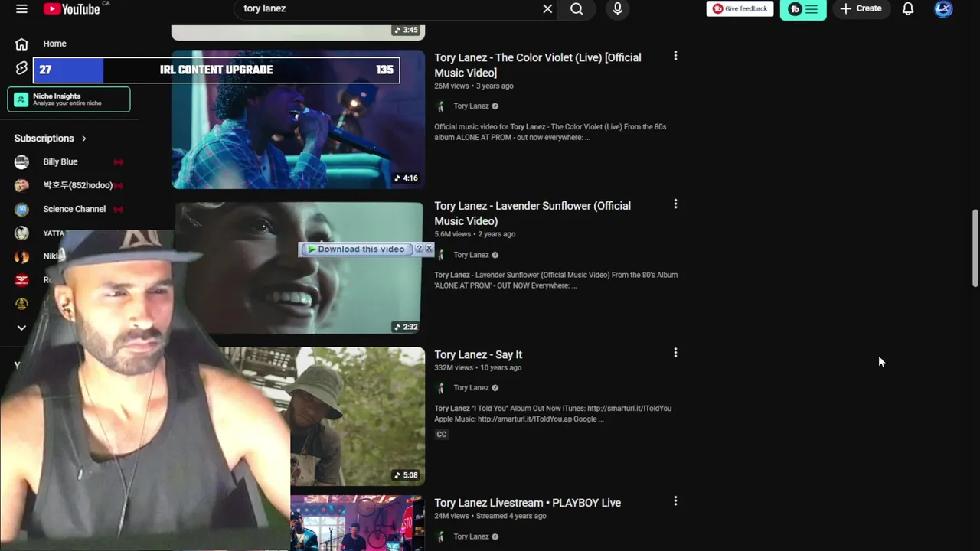Click Download this video button
Viewport: 980px width, 551px height.
355,249
